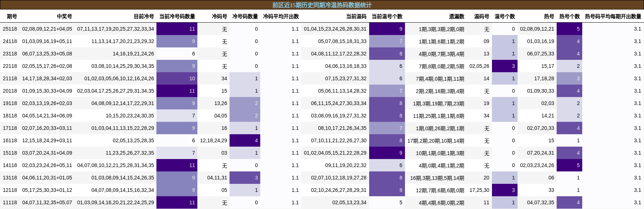Click period cell 16118

click(10, 140)
